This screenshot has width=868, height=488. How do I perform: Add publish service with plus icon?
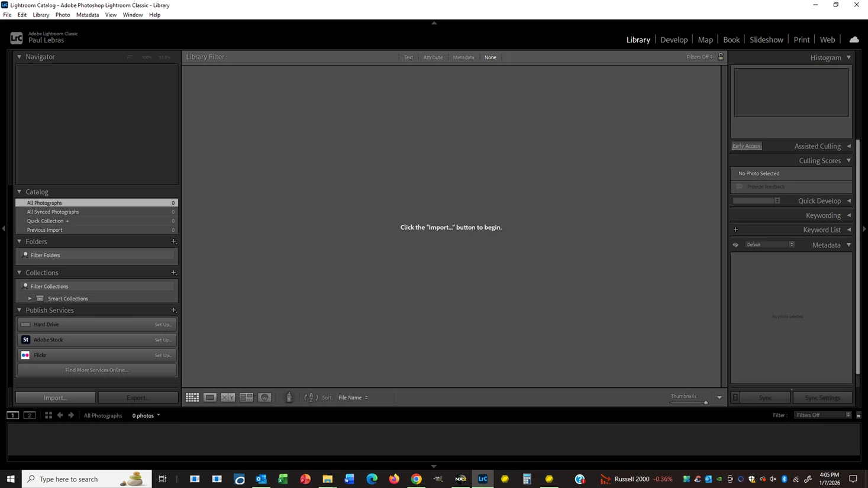(173, 310)
